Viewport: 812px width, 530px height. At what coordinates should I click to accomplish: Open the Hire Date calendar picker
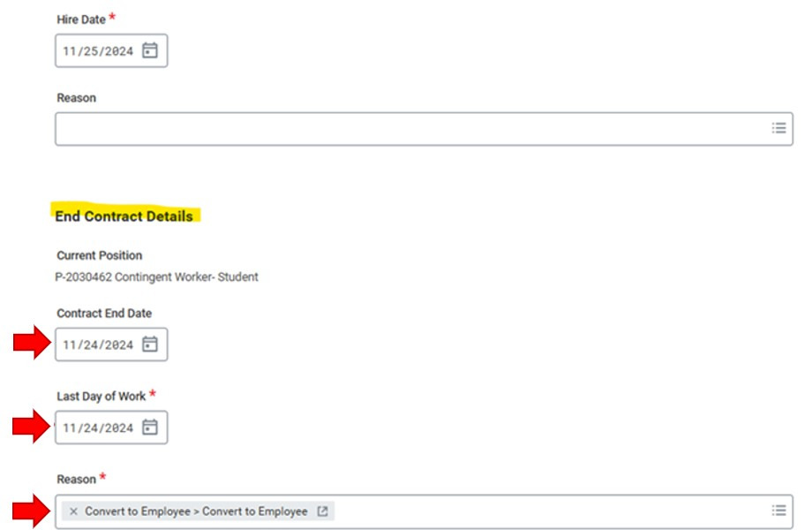tap(150, 50)
